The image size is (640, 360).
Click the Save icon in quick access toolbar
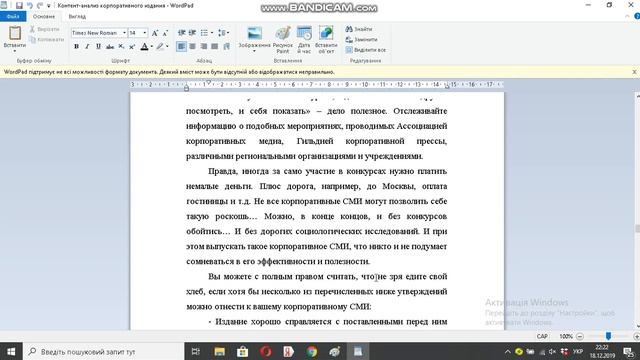click(x=19, y=6)
